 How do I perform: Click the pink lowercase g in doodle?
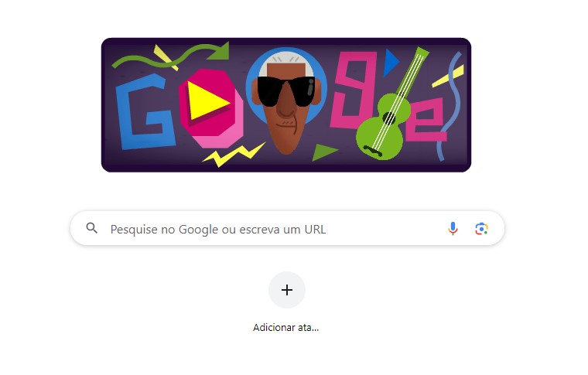[x=354, y=90]
